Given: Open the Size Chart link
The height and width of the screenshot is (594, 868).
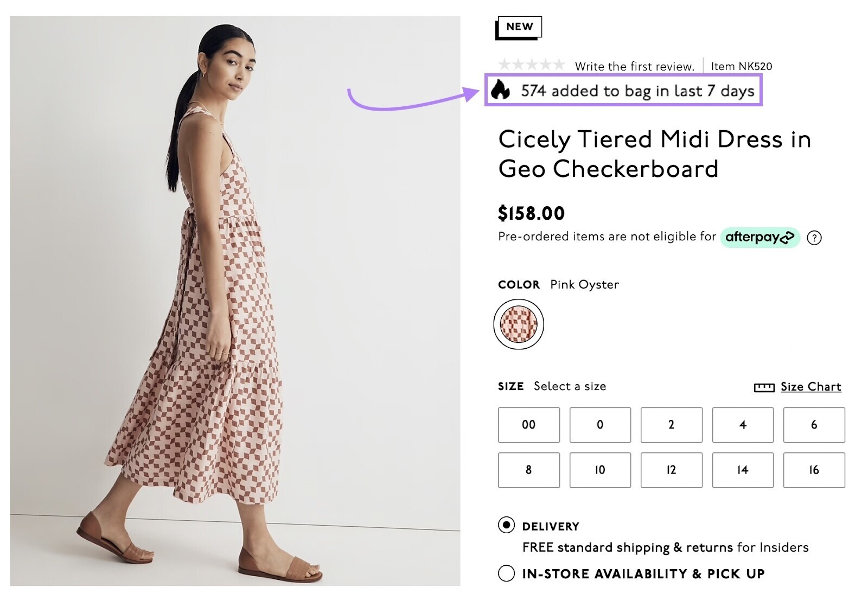Looking at the screenshot, I should 809,387.
